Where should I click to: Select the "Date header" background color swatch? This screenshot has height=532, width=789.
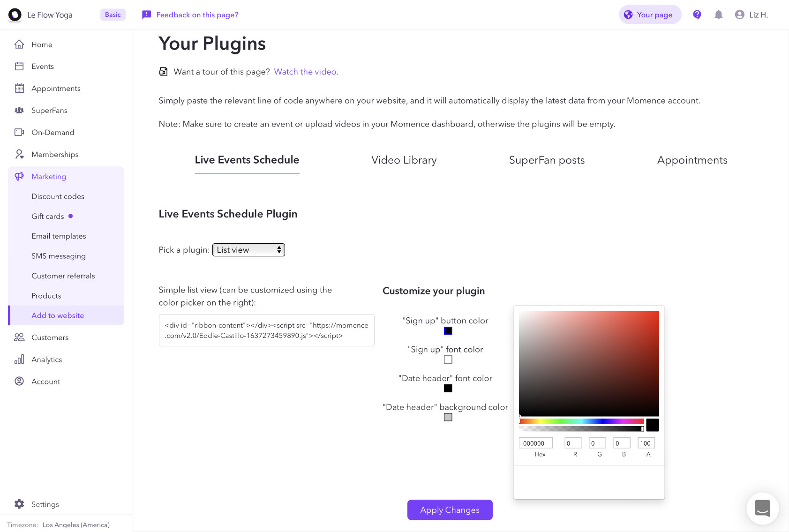coord(448,417)
